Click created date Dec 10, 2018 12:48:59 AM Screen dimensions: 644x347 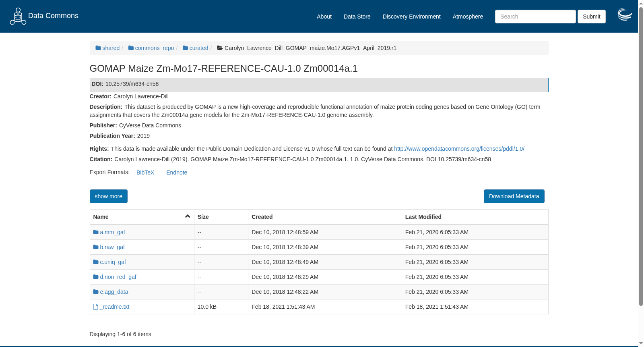pos(285,232)
